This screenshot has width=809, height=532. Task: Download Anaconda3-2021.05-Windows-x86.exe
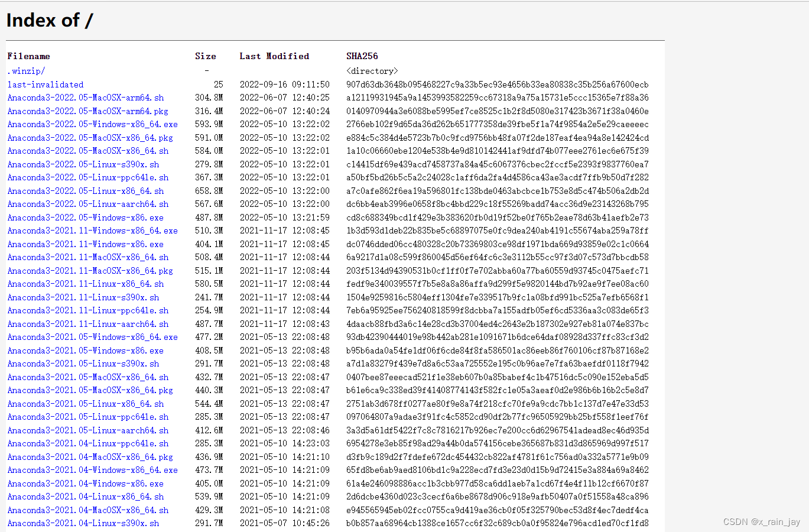pyautogui.click(x=86, y=351)
